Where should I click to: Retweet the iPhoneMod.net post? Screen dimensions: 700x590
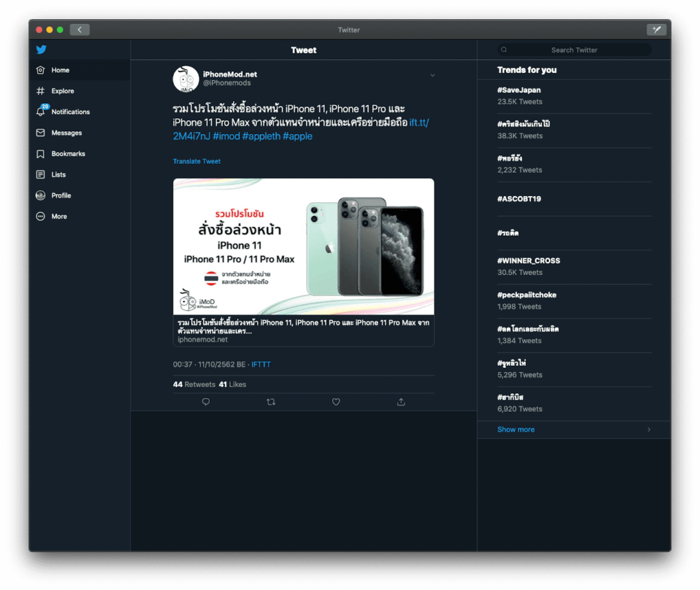coord(271,402)
